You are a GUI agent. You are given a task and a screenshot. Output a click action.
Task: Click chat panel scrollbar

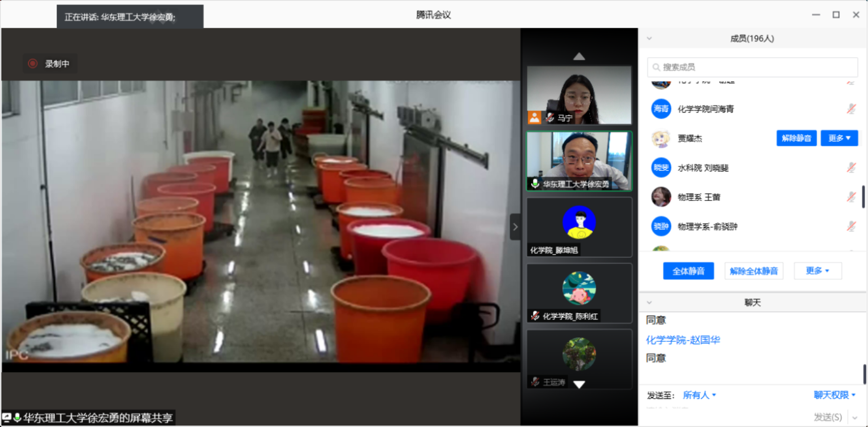point(864,374)
